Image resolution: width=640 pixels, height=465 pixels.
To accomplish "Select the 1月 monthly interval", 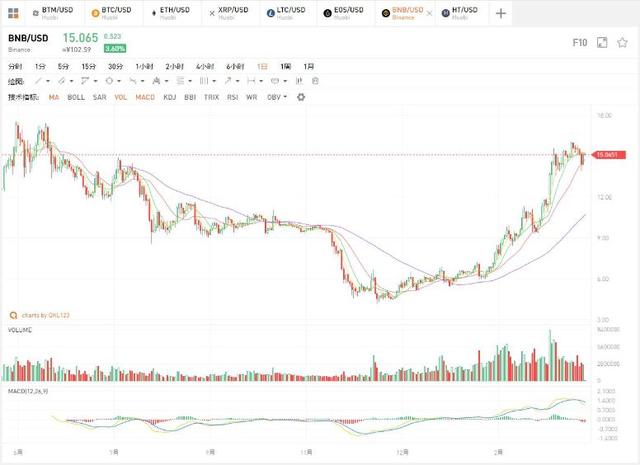I will click(x=309, y=67).
